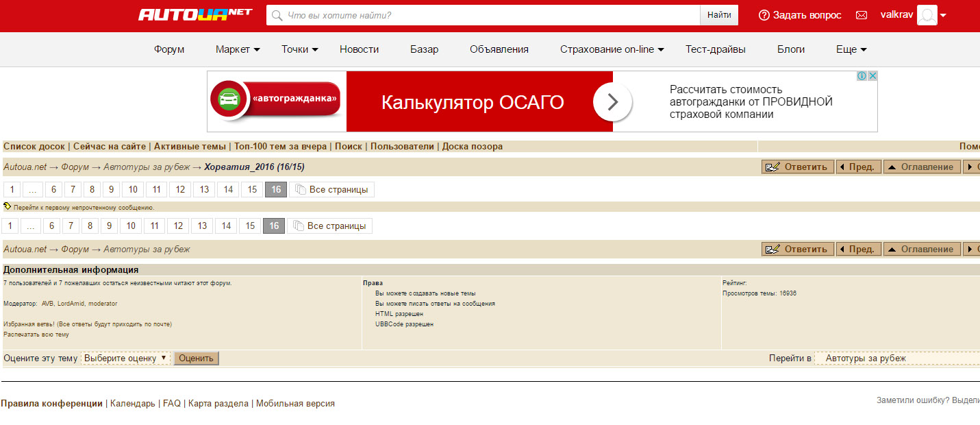
Task: Go to page 15 in top pagination
Action: (252, 190)
